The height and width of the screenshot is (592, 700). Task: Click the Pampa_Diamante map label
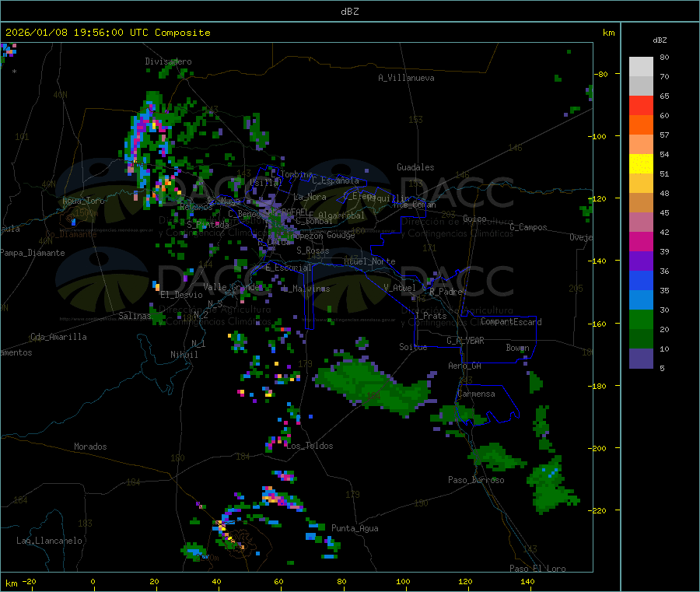[33, 253]
